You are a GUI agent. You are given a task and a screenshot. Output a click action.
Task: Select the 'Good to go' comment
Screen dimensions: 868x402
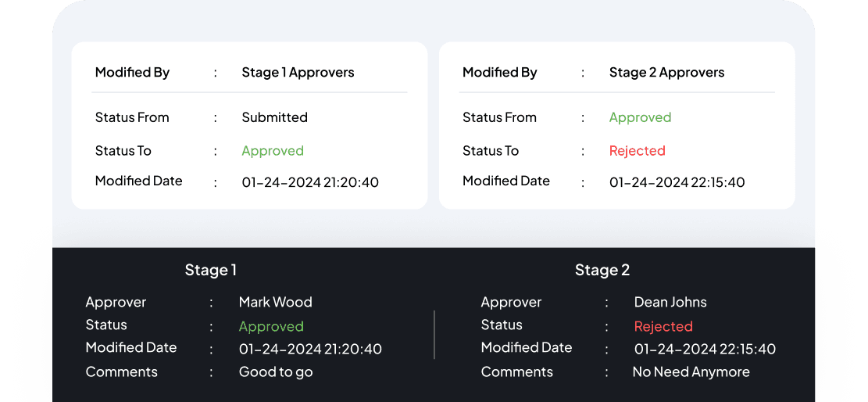tap(276, 372)
